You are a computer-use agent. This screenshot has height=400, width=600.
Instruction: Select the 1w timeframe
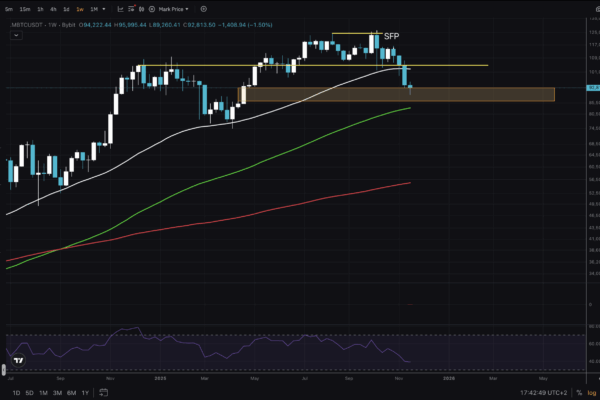click(x=79, y=8)
